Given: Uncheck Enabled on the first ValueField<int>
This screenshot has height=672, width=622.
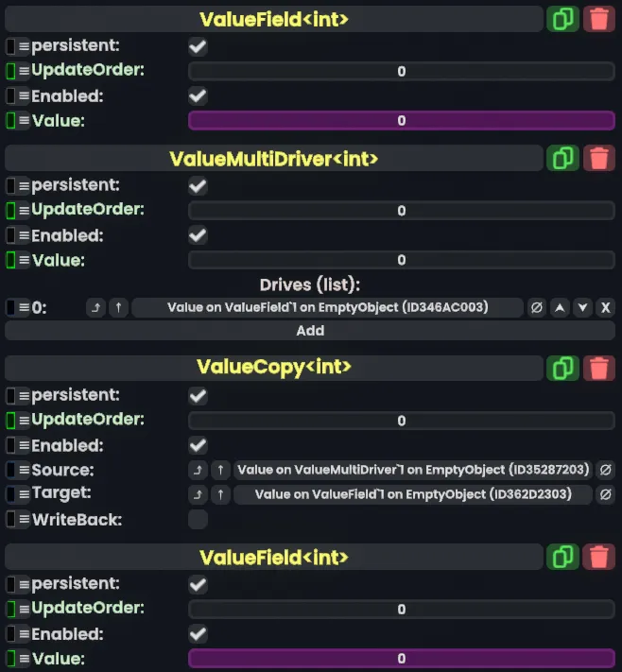Looking at the screenshot, I should point(198,95).
